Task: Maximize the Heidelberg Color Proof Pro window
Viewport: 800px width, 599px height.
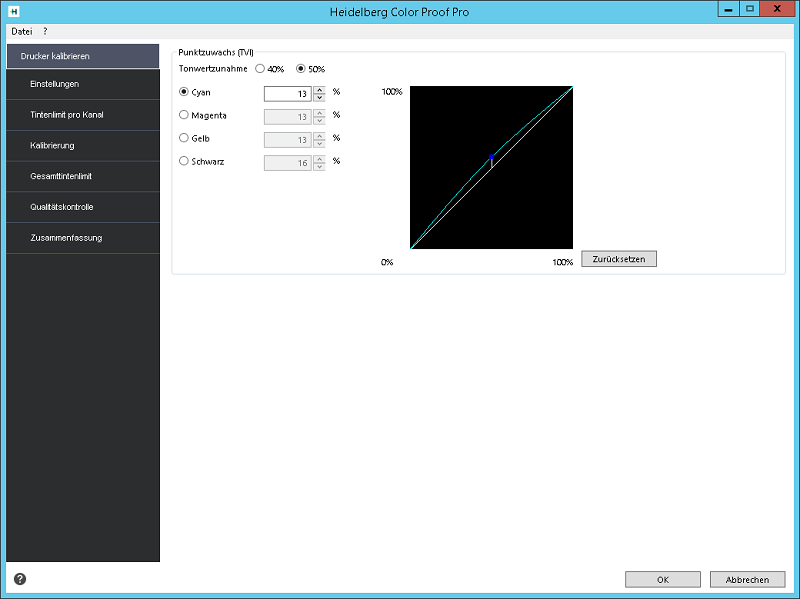Action: click(x=749, y=9)
